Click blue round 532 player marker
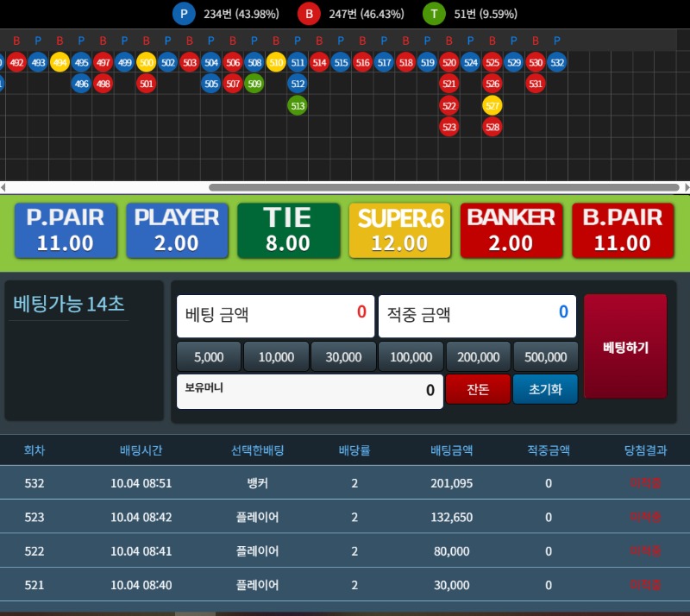Viewport: 690px width, 616px height. (x=557, y=62)
